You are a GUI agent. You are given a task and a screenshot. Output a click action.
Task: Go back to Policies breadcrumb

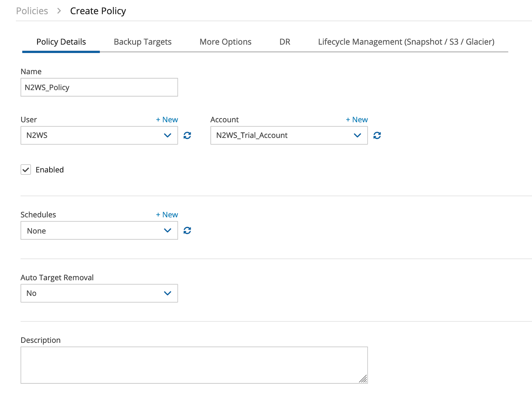click(32, 11)
